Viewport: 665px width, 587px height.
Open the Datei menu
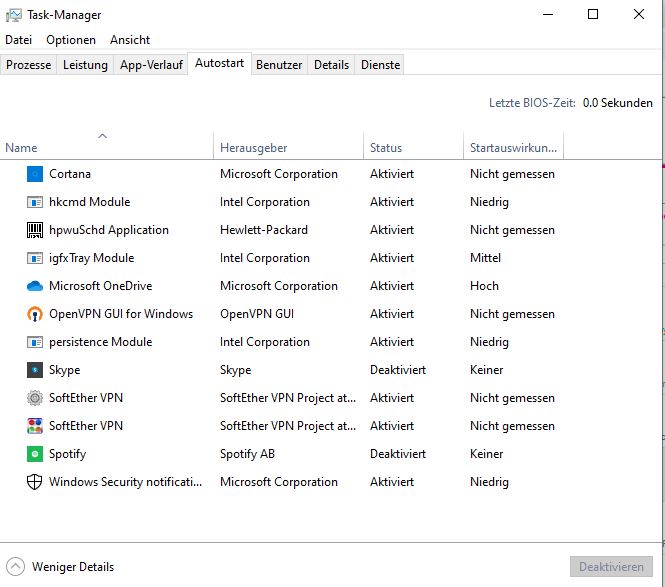coord(19,40)
